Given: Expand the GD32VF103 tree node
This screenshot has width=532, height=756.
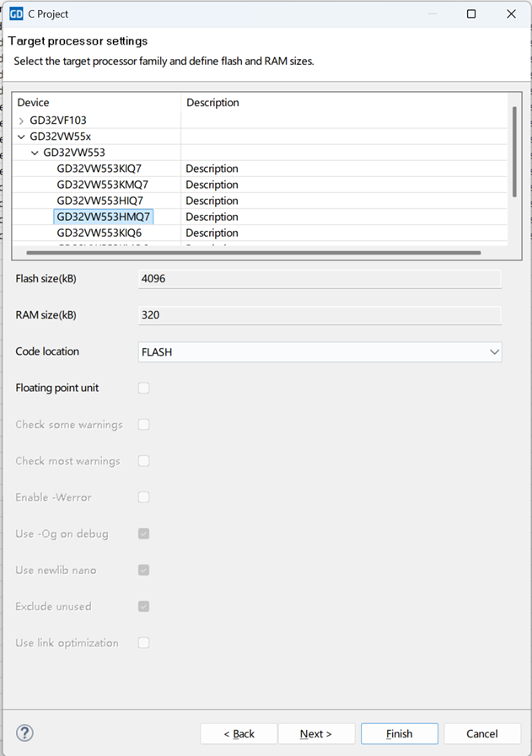Looking at the screenshot, I should click(x=21, y=121).
